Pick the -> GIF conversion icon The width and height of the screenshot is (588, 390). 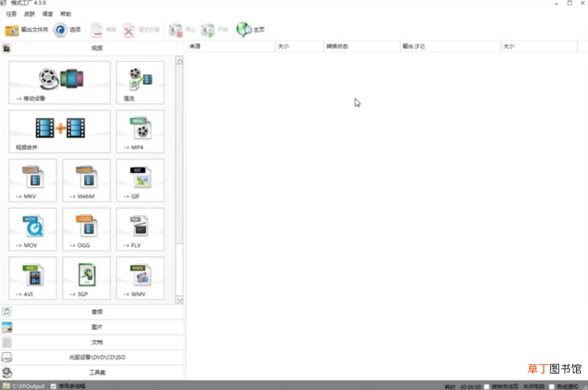click(x=140, y=180)
